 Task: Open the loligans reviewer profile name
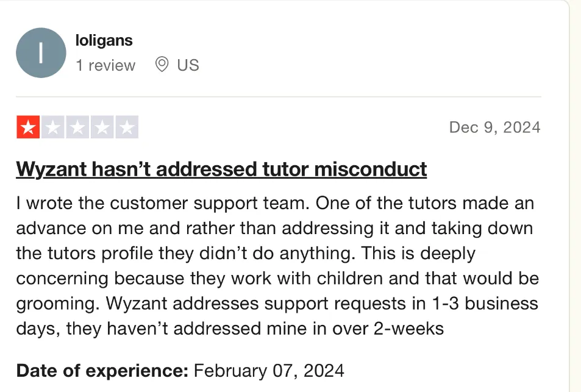pos(104,41)
